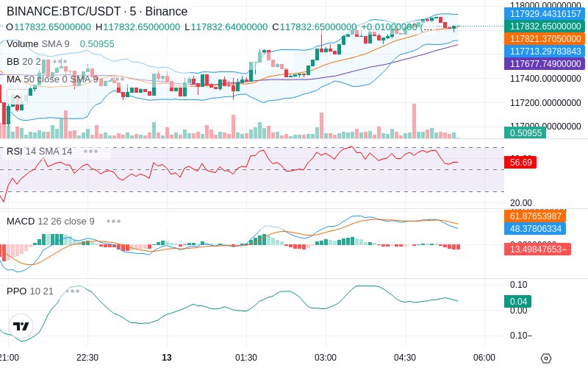This screenshot has height=368, width=588.
Task: Click the 117713.29783843 lower band label
Action: 545,51
